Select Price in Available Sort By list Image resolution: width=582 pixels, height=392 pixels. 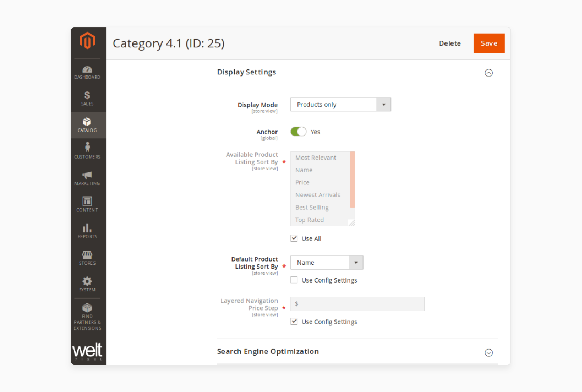pyautogui.click(x=302, y=182)
